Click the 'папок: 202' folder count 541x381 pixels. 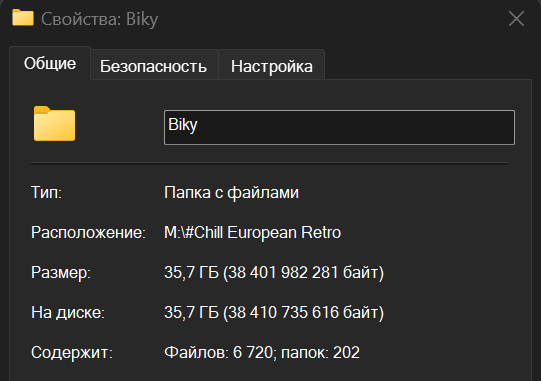tap(321, 353)
